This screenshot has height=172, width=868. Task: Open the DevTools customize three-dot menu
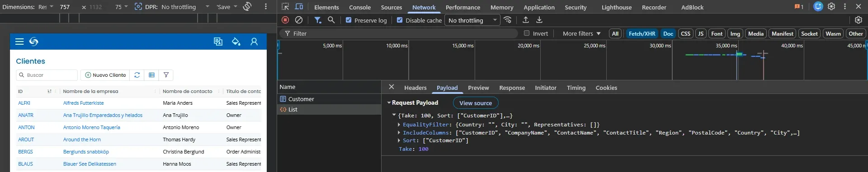(845, 7)
